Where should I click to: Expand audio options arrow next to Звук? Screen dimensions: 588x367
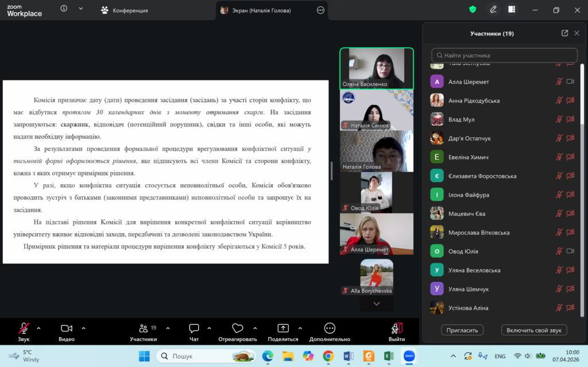point(38,329)
